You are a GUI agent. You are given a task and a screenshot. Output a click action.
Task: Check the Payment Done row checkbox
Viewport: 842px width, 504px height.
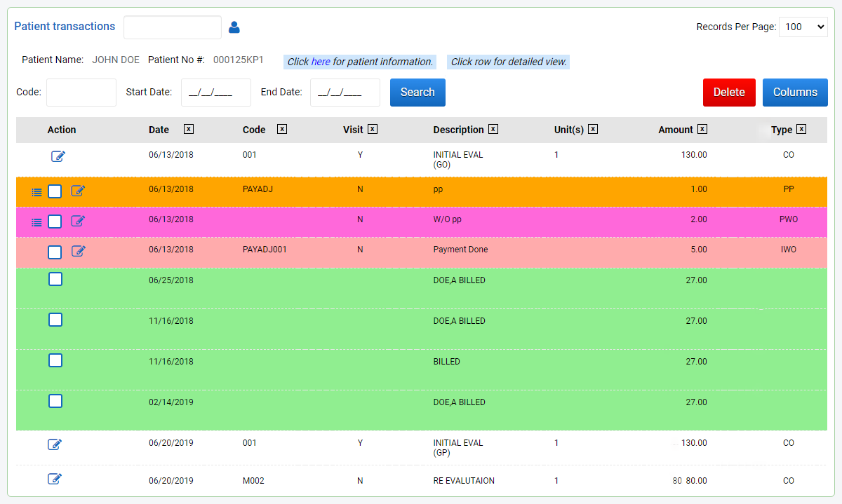click(x=55, y=252)
